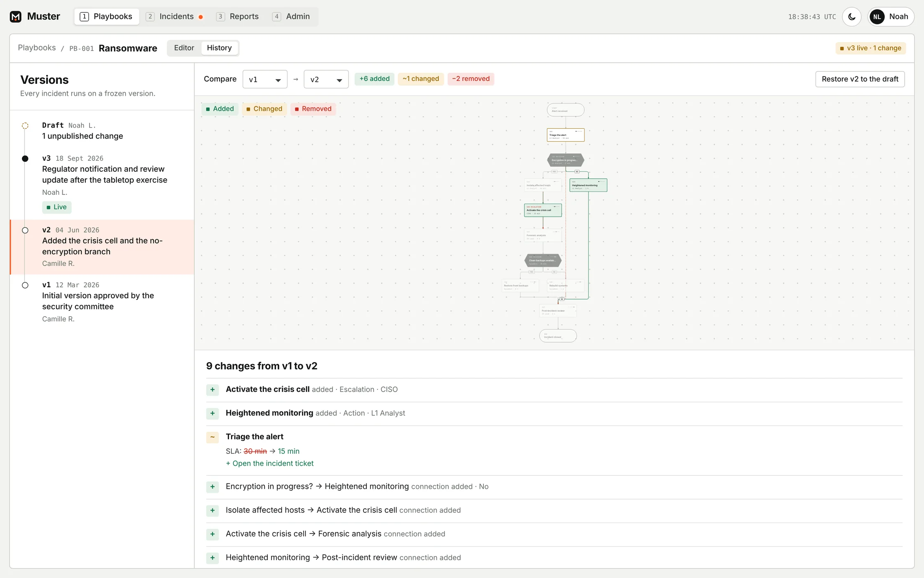Click the PB-001 playbook ID

pos(81,48)
